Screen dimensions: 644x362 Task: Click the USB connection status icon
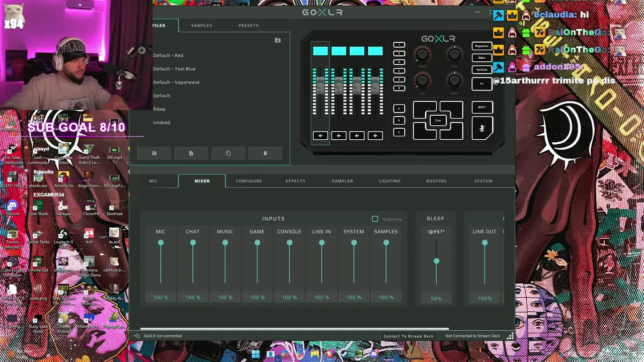coord(137,336)
